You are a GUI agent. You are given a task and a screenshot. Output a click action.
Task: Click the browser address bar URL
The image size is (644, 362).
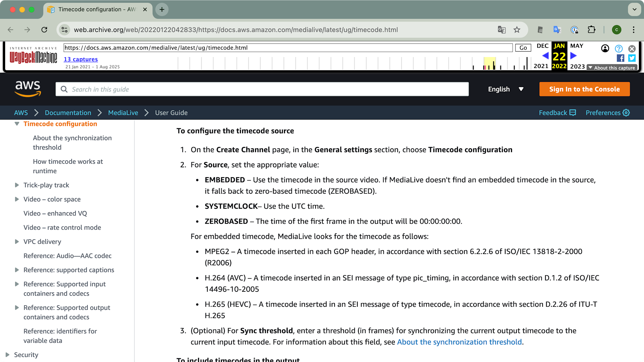(x=236, y=30)
